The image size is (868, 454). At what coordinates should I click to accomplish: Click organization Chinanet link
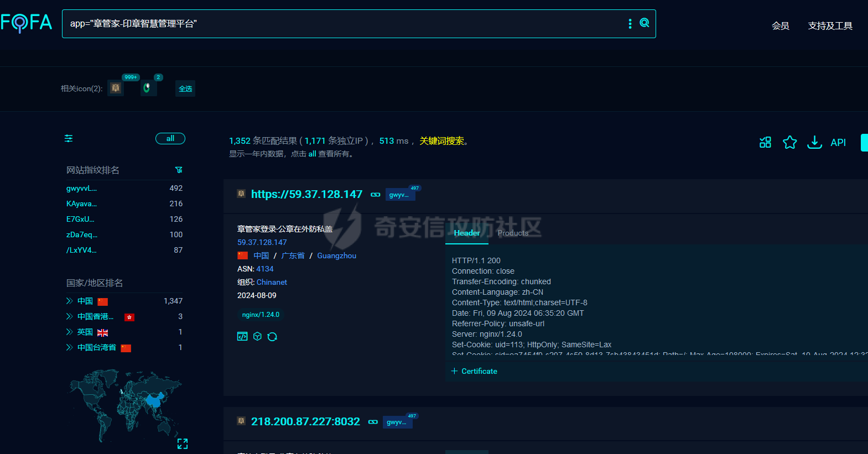click(x=272, y=282)
